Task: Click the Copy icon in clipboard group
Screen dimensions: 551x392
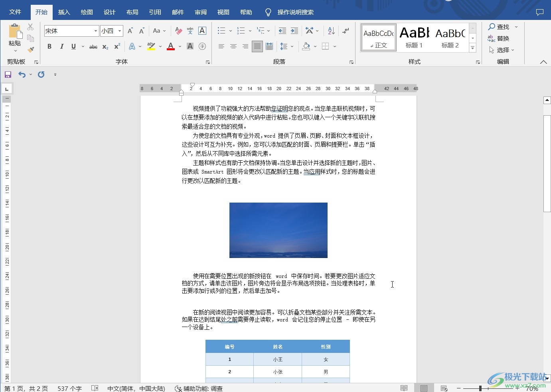Action: (x=30, y=38)
